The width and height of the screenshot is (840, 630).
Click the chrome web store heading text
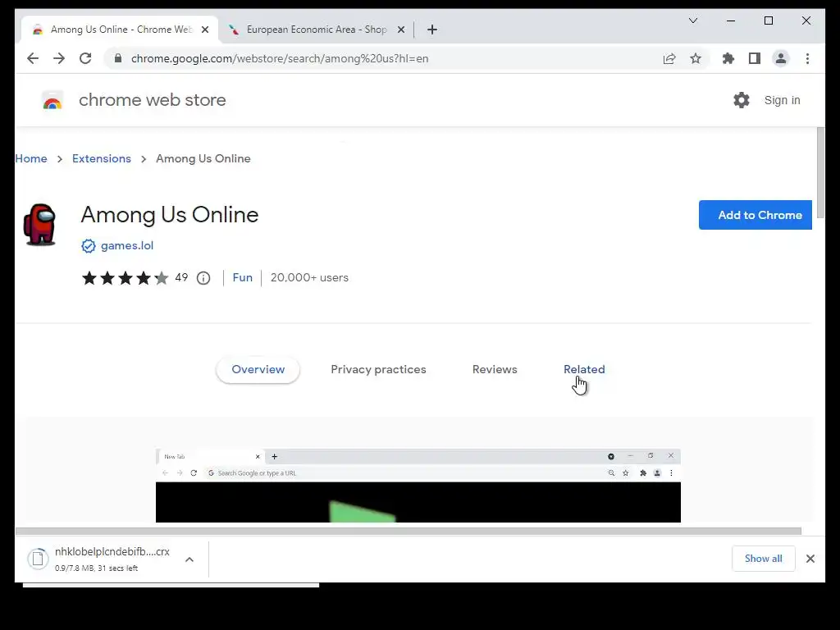tap(152, 100)
